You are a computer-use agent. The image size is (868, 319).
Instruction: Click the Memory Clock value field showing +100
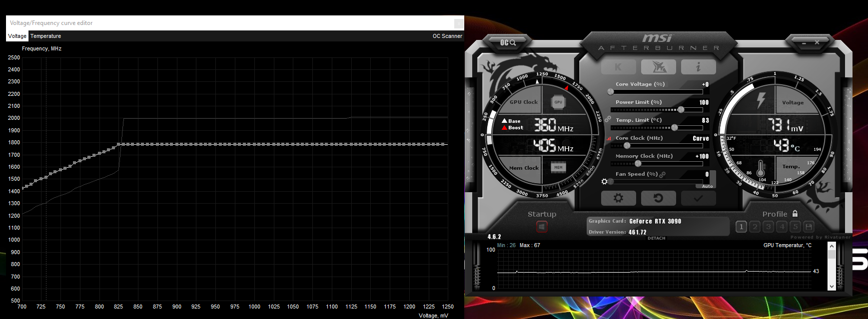coord(702,156)
